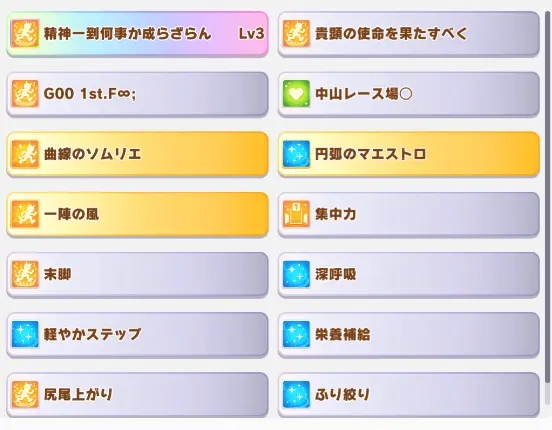Click the blue sparkle icon beside 深呼吸
The width and height of the screenshot is (552, 430).
296,274
